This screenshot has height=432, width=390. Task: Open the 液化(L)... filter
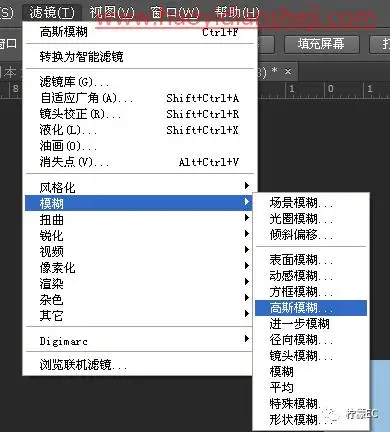click(139, 130)
